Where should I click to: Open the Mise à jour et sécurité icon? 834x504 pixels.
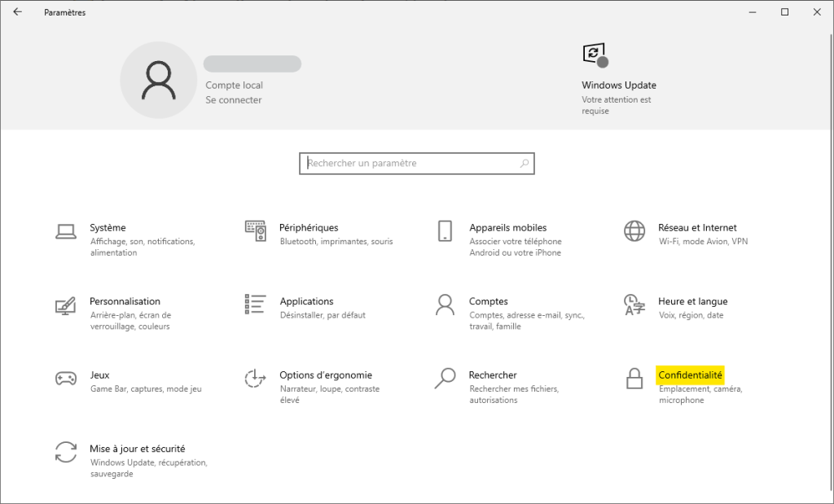pos(66,452)
